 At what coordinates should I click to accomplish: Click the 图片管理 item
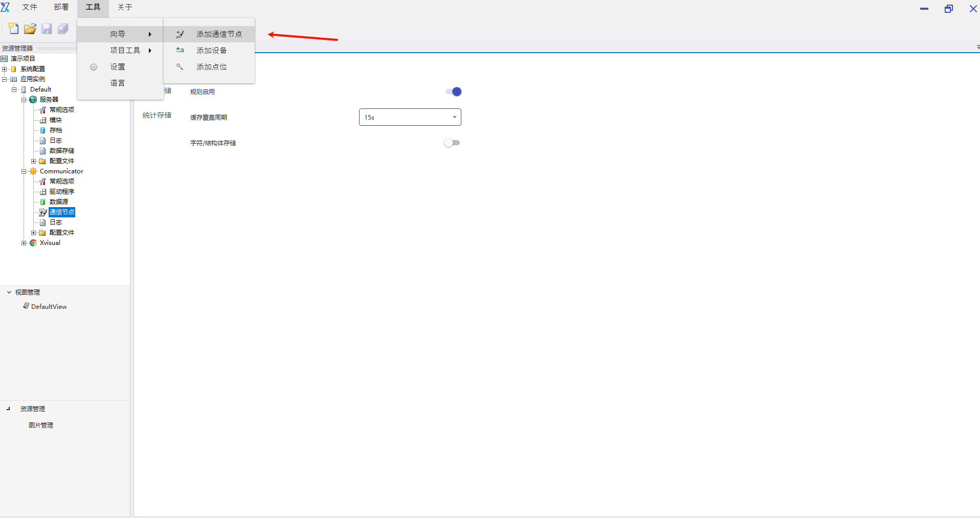click(41, 425)
